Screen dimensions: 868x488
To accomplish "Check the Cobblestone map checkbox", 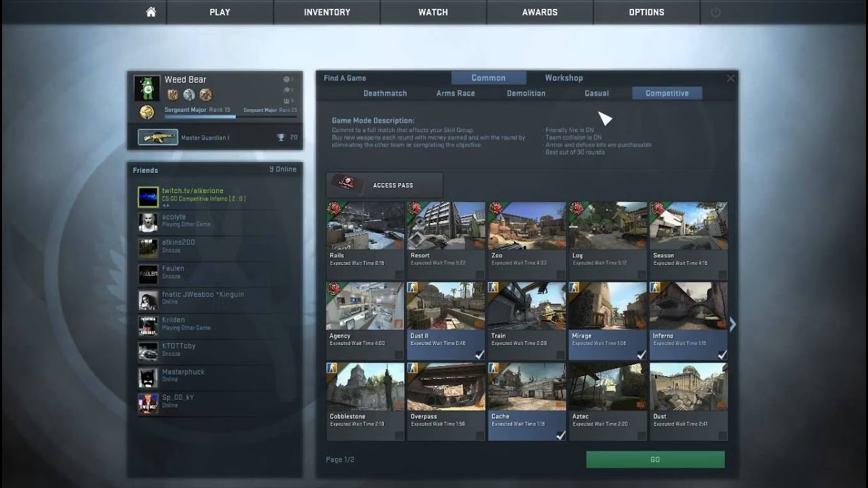I will click(x=399, y=436).
